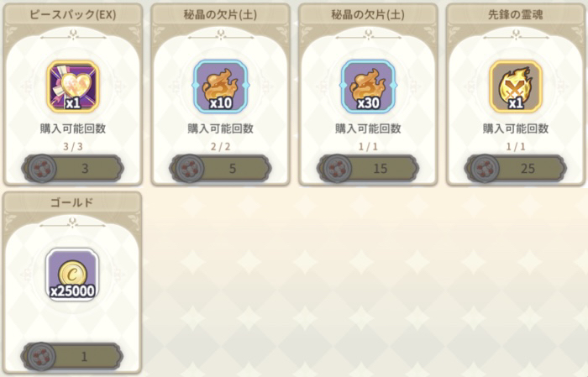Screen dimensions: 588x377
Task: Buy ピースパック(EX) for 3 tokens
Action: pyautogui.click(x=73, y=168)
